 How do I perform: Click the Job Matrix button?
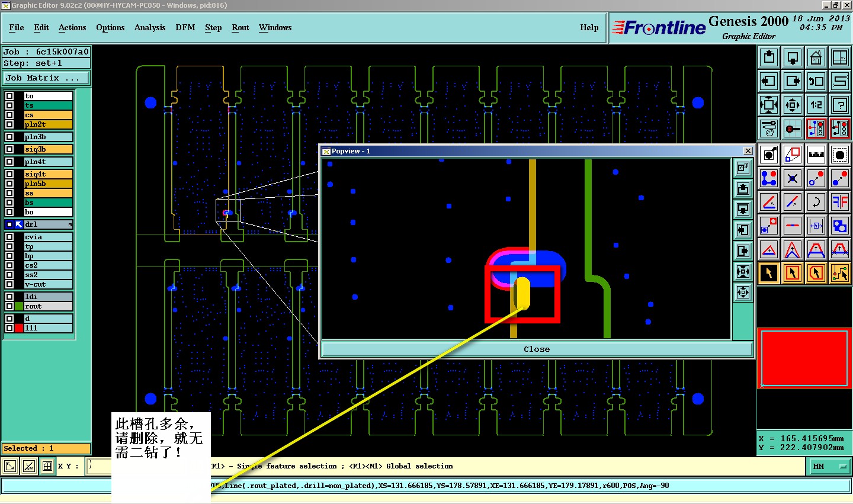pyautogui.click(x=46, y=78)
